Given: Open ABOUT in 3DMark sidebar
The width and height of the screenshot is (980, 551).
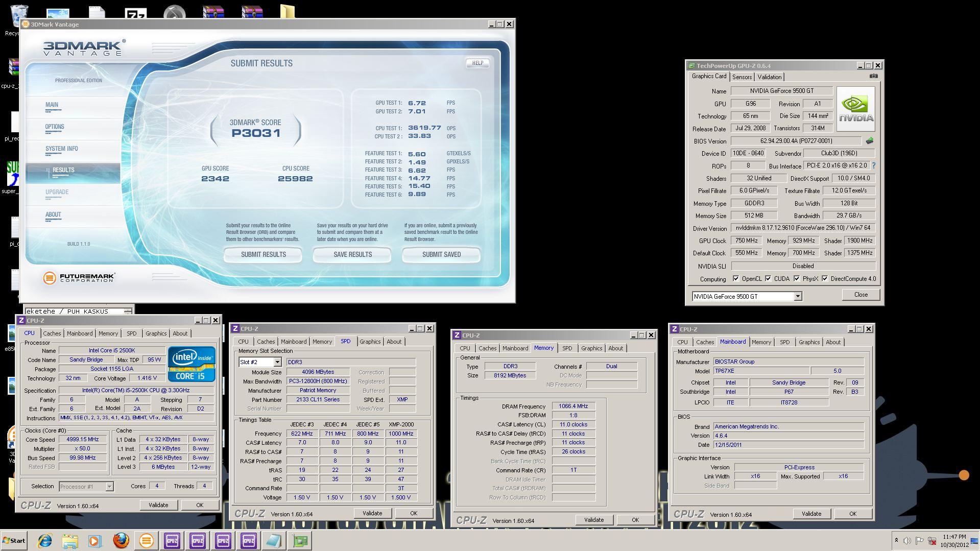Looking at the screenshot, I should 53,214.
